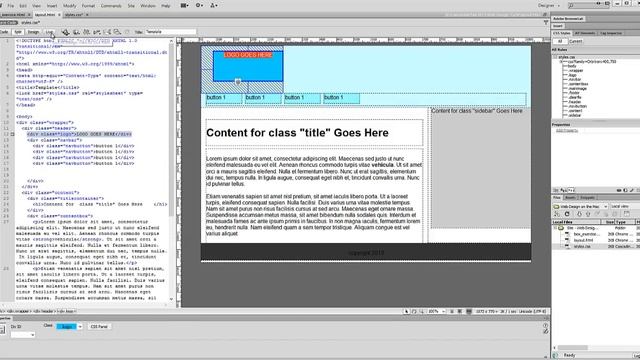Select the .logo rule in CSS tree
Screen dimensions: 640x360
tap(573, 75)
